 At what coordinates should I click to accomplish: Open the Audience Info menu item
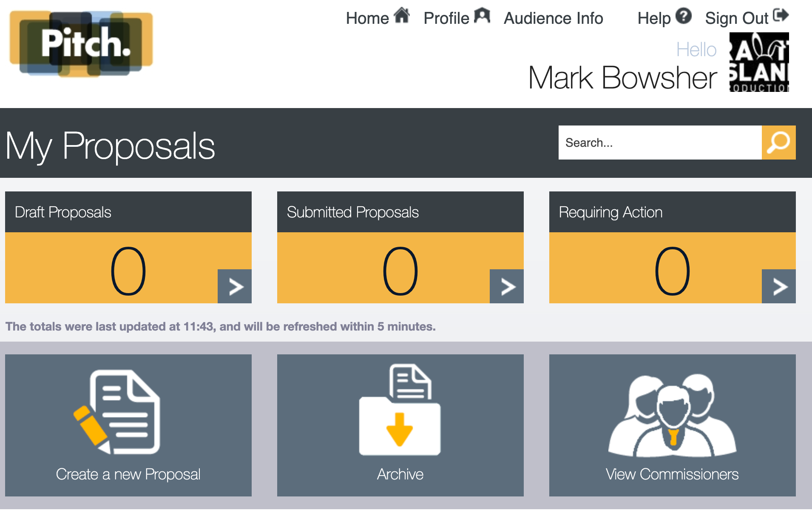coord(553,18)
